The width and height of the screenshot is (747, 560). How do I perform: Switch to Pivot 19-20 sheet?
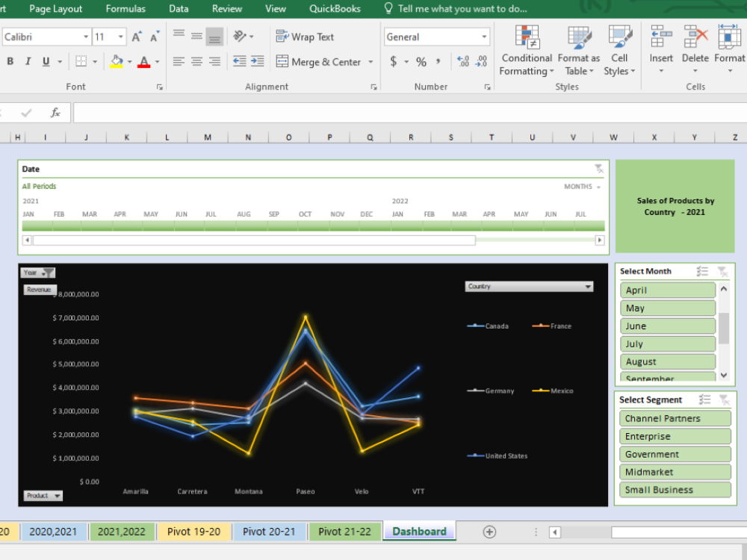click(x=194, y=532)
